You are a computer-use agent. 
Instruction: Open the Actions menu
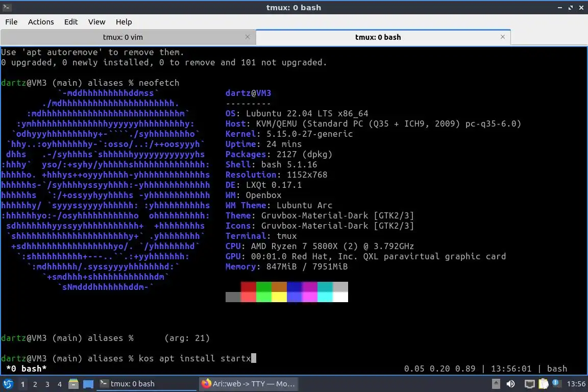point(41,22)
